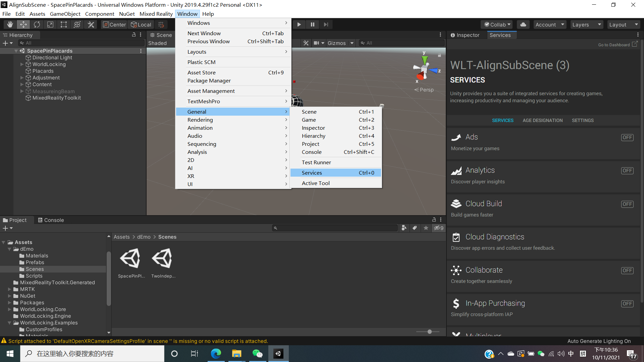Viewport: 644px width, 362px height.
Task: Switch to the Console tab
Action: click(51, 220)
